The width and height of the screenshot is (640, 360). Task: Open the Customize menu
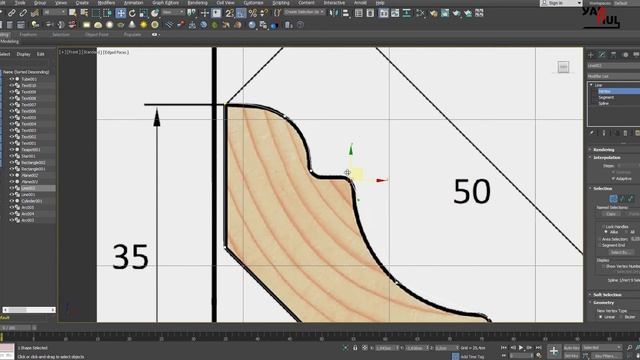point(253,2)
